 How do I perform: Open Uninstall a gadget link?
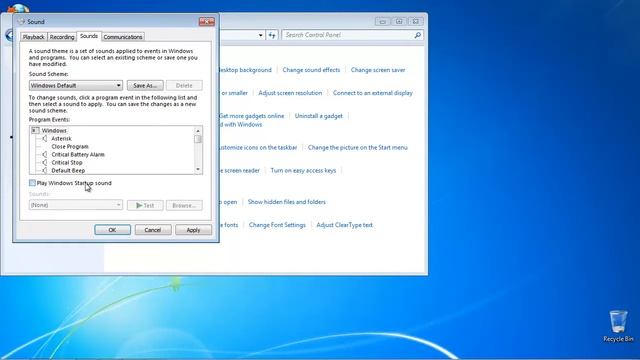[x=319, y=116]
